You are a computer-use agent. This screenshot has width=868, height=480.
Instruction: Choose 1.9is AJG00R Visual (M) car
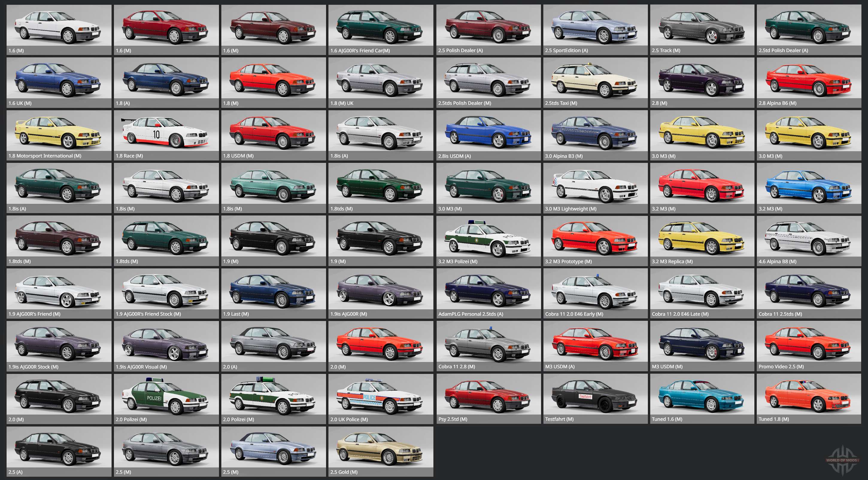pos(166,346)
